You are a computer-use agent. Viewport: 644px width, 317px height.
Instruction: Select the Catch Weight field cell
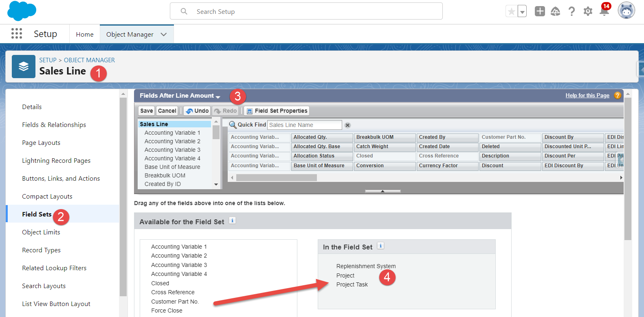click(x=385, y=146)
